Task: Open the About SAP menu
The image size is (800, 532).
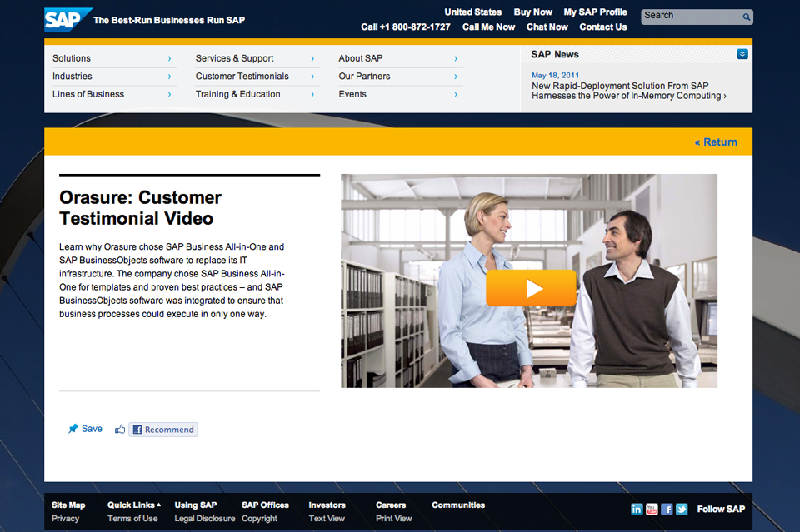Action: click(360, 58)
